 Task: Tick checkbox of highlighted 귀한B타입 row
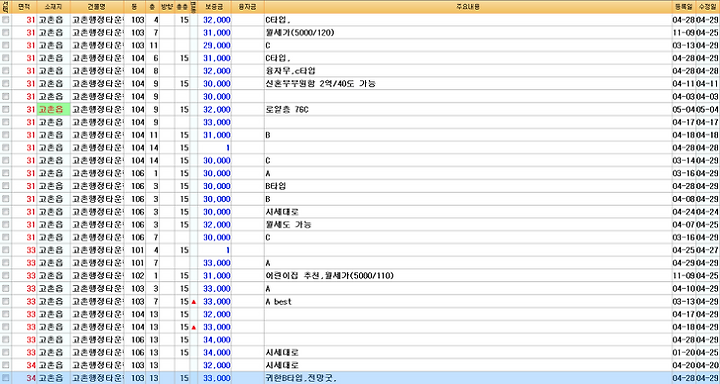(6, 378)
